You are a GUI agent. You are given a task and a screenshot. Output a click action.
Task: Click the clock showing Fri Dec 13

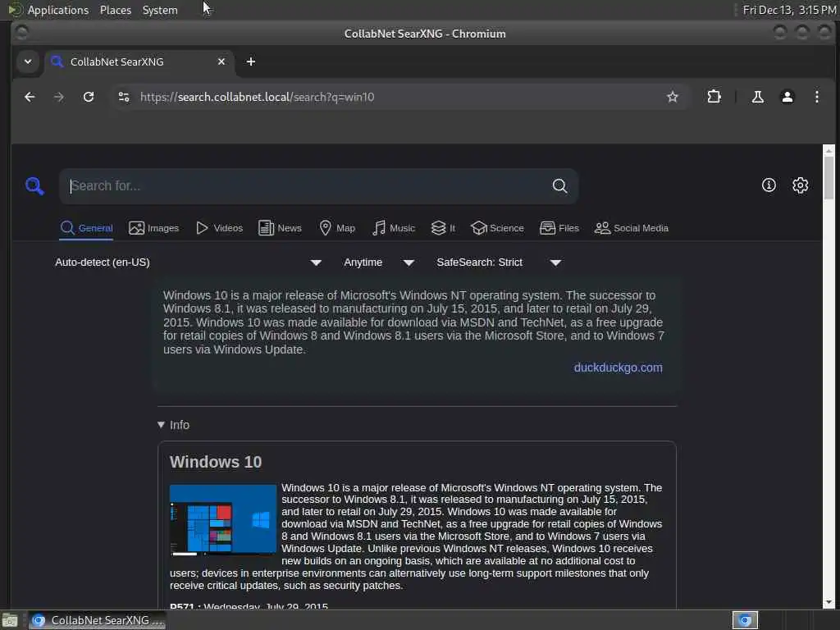[x=789, y=10]
